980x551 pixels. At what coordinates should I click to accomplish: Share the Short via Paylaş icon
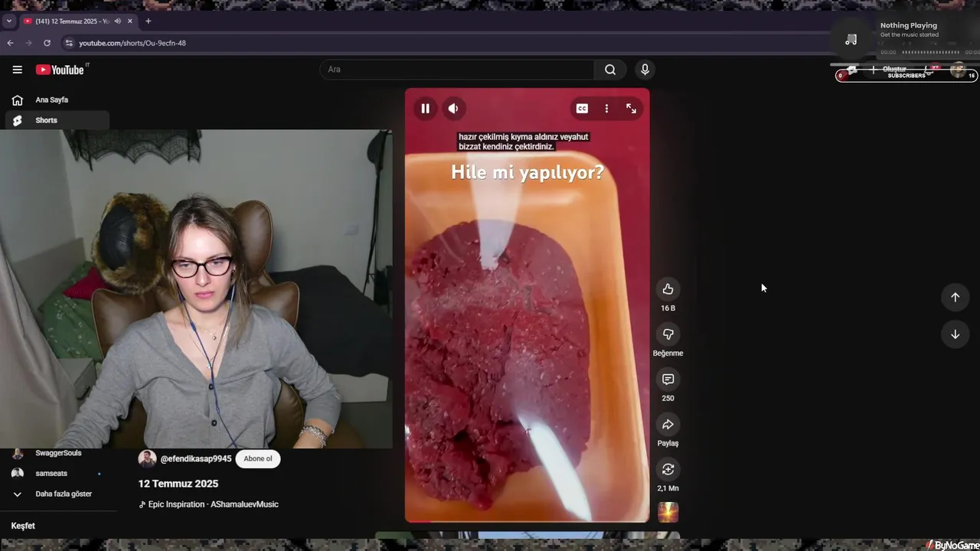pyautogui.click(x=668, y=424)
